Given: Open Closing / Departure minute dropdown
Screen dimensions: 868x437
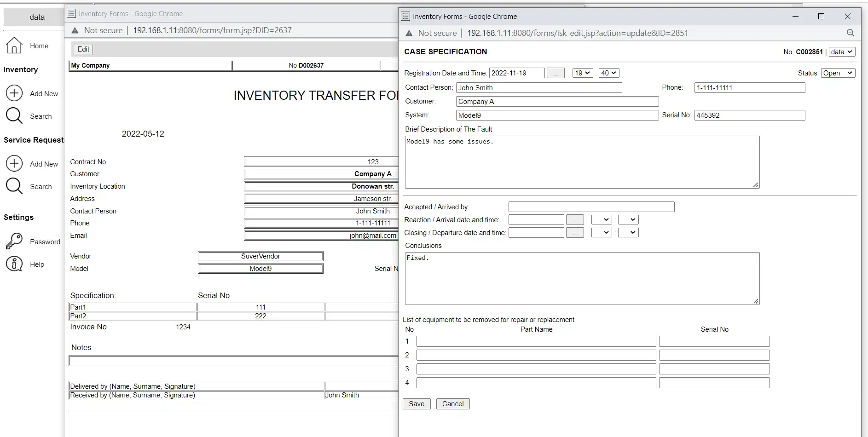Looking at the screenshot, I should (628, 233).
